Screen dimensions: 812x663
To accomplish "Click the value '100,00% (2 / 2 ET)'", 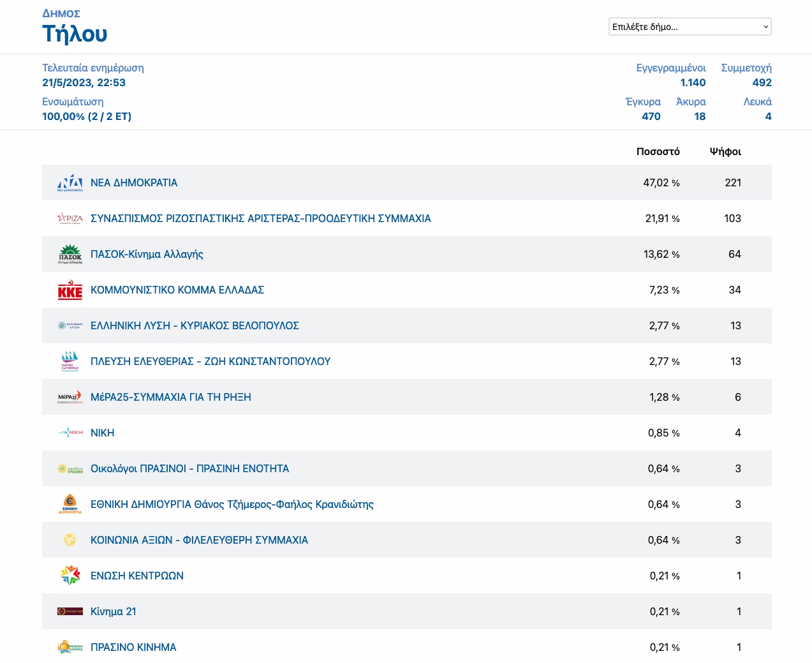I will [87, 116].
